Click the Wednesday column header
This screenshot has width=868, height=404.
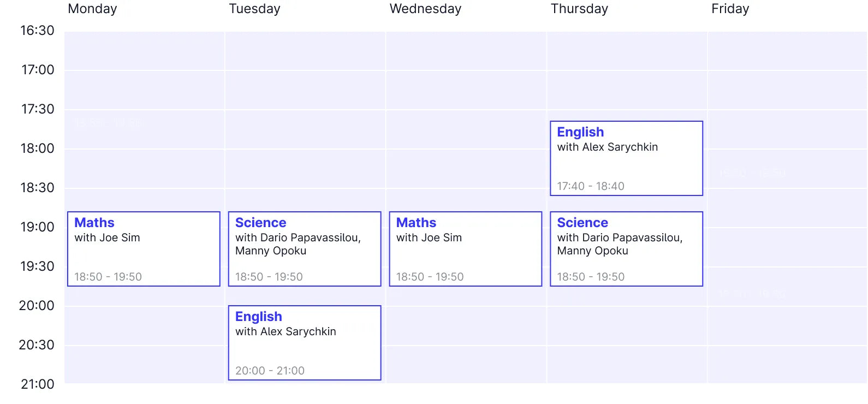[425, 9]
